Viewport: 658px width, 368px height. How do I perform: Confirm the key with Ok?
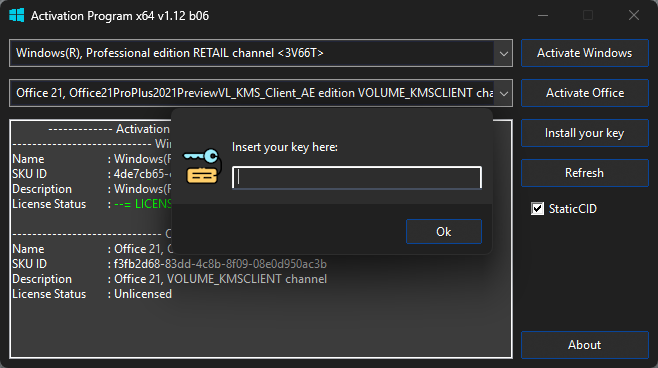pyautogui.click(x=444, y=232)
